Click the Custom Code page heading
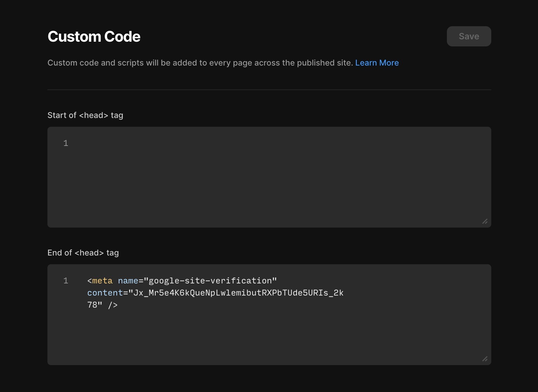Image resolution: width=538 pixels, height=392 pixels. coord(94,36)
